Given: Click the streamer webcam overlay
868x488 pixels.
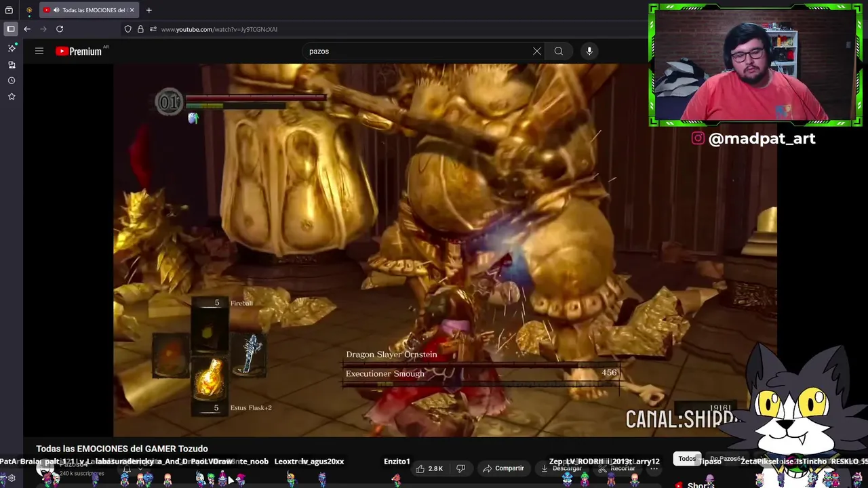Looking at the screenshot, I should click(755, 65).
